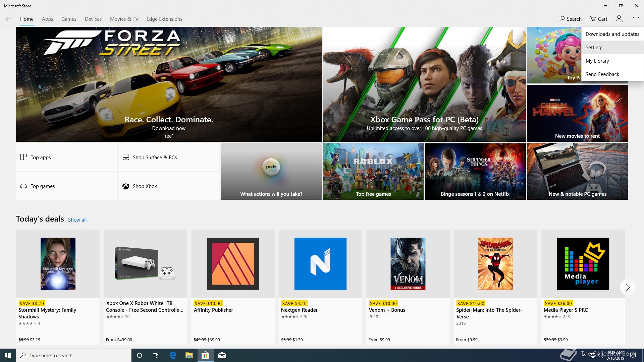This screenshot has width=644, height=362.
Task: Select My Library menu entry
Action: pyautogui.click(x=612, y=61)
